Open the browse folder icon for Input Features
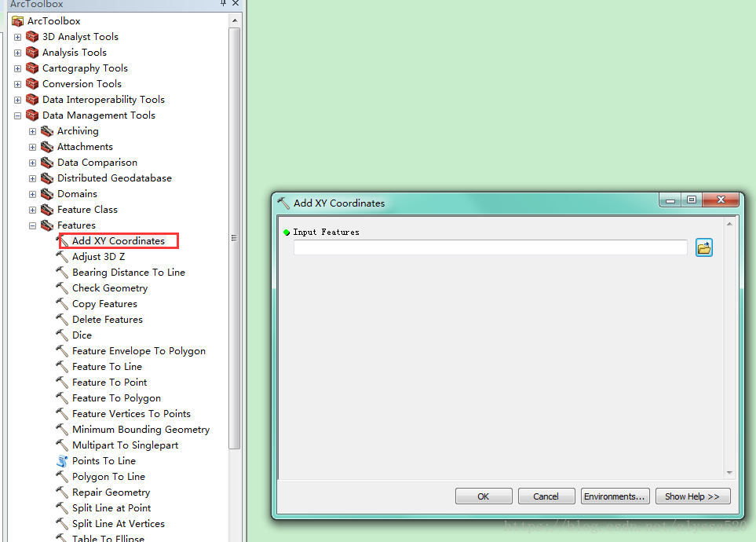756x542 pixels. (704, 247)
